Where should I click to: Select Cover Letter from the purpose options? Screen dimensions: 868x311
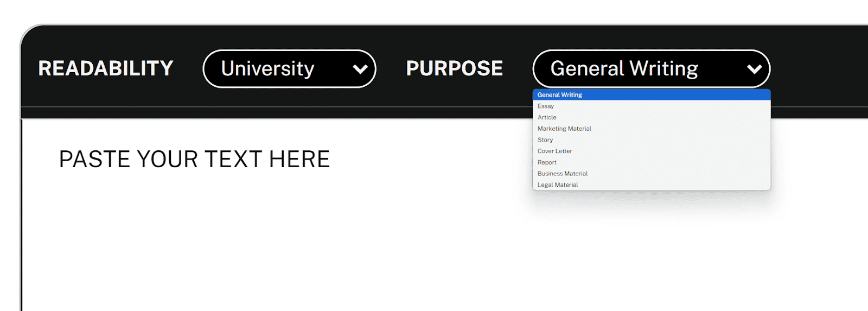pyautogui.click(x=554, y=151)
